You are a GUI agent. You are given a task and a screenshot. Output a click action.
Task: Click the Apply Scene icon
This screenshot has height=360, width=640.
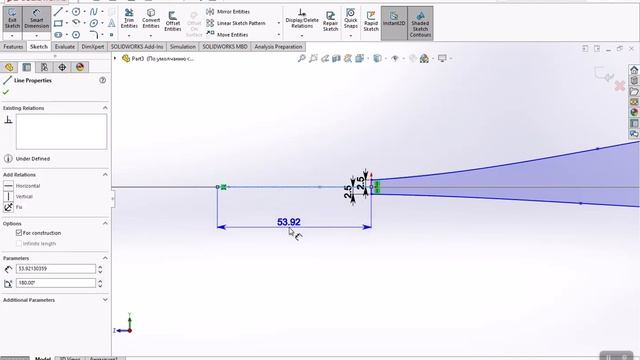(424, 58)
